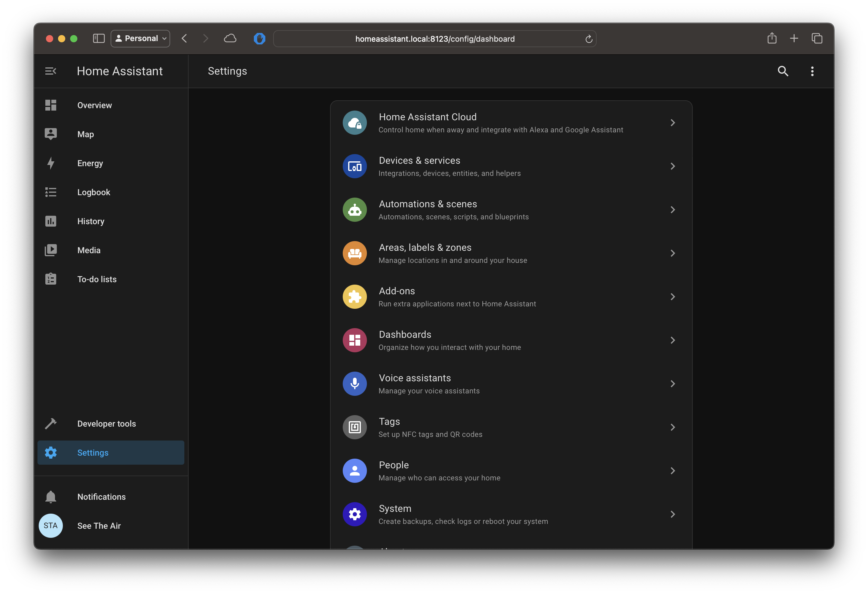Open the To-do lists icon
This screenshot has width=868, height=594.
pyautogui.click(x=51, y=279)
